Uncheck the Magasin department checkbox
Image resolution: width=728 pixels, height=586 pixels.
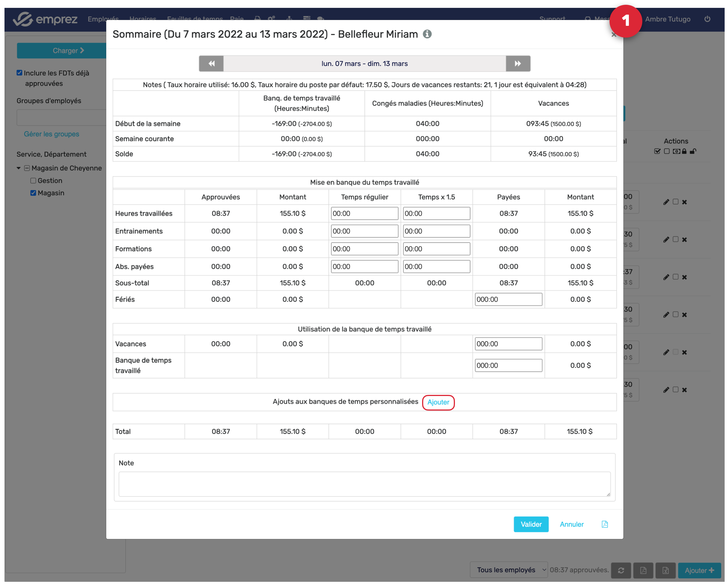(33, 193)
